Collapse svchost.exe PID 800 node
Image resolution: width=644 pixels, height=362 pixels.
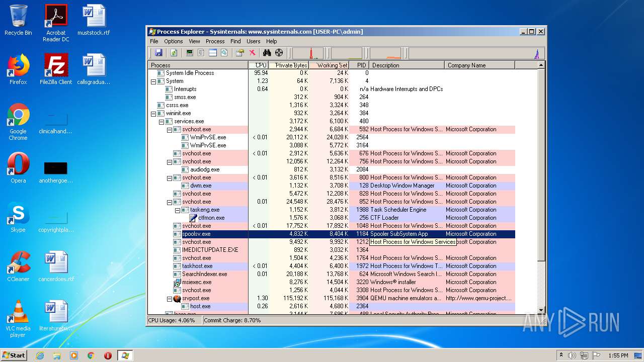pos(170,177)
